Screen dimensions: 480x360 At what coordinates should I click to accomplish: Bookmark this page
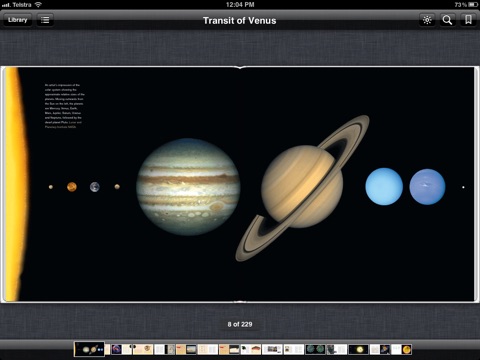click(x=468, y=20)
